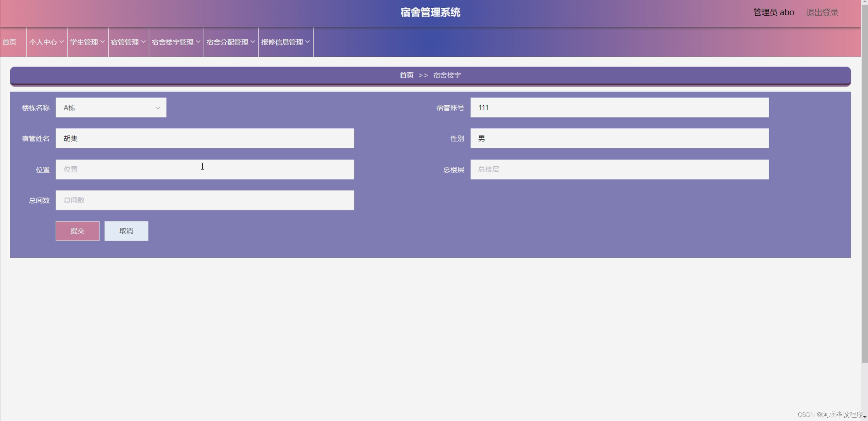Click the 提交 button

tap(77, 231)
